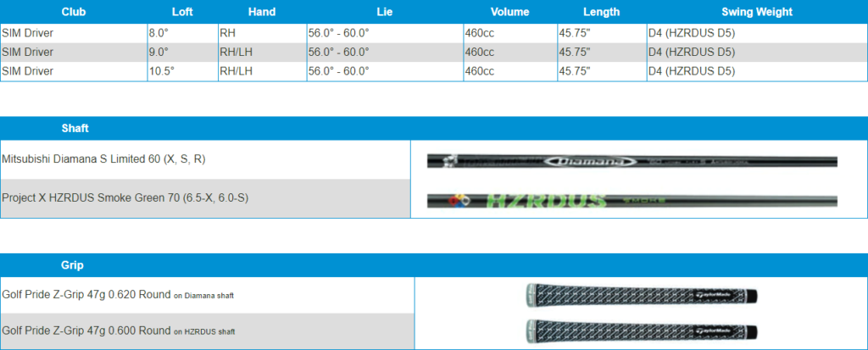
Task: Select Golf Pride Z-Grip 0.620 Round text
Action: pyautogui.click(x=86, y=295)
